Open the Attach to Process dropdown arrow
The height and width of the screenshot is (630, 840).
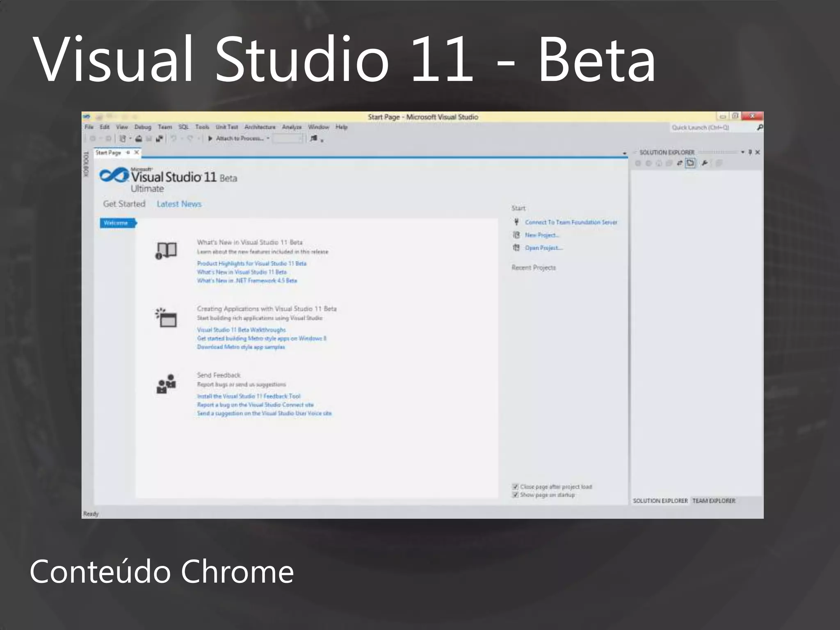point(268,139)
